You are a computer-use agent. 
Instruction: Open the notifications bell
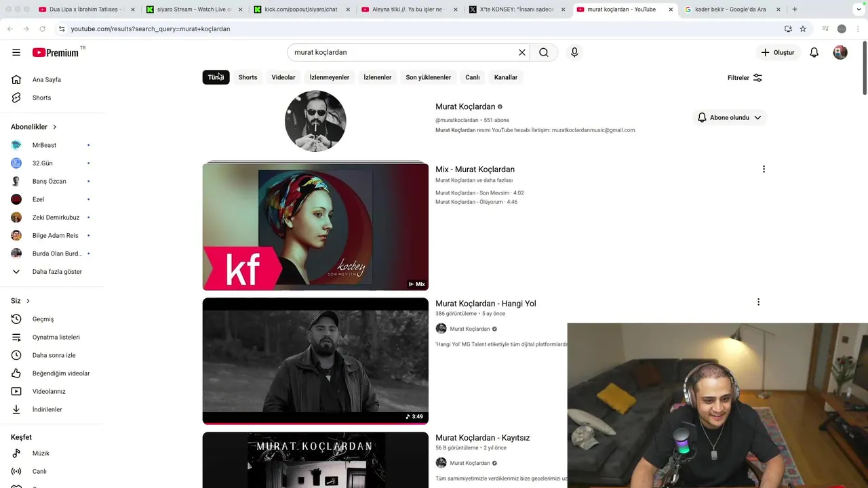tap(814, 52)
